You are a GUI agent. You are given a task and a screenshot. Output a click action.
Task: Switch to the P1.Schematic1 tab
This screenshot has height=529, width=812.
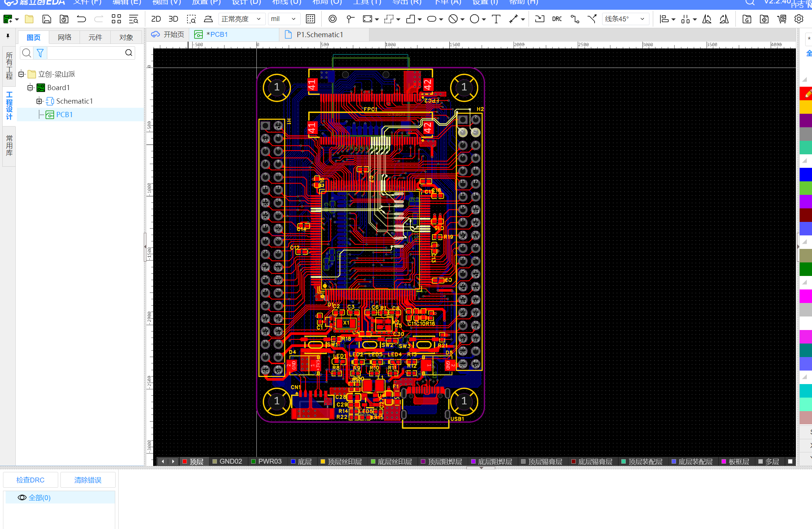[x=319, y=35]
